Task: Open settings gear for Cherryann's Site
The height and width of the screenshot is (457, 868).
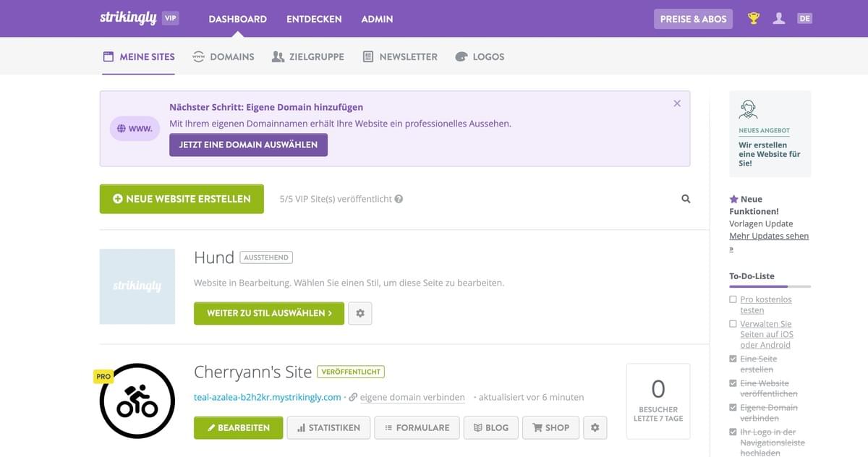Action: (595, 427)
